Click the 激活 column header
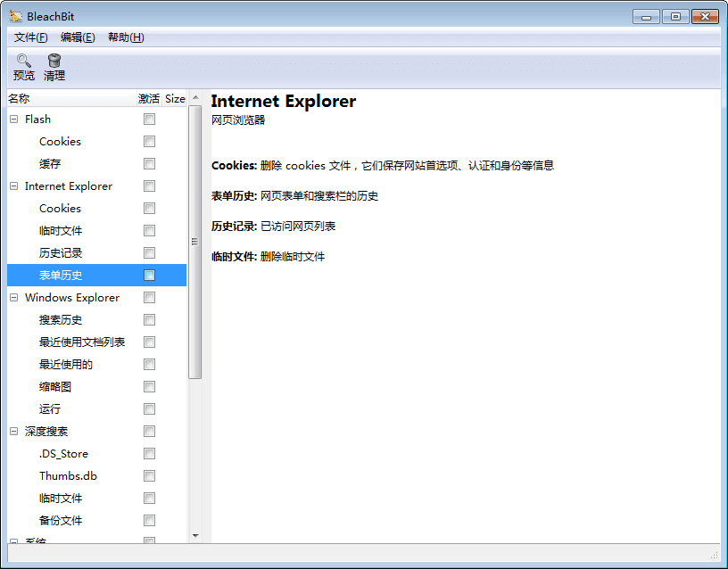The width and height of the screenshot is (728, 569). [x=149, y=98]
